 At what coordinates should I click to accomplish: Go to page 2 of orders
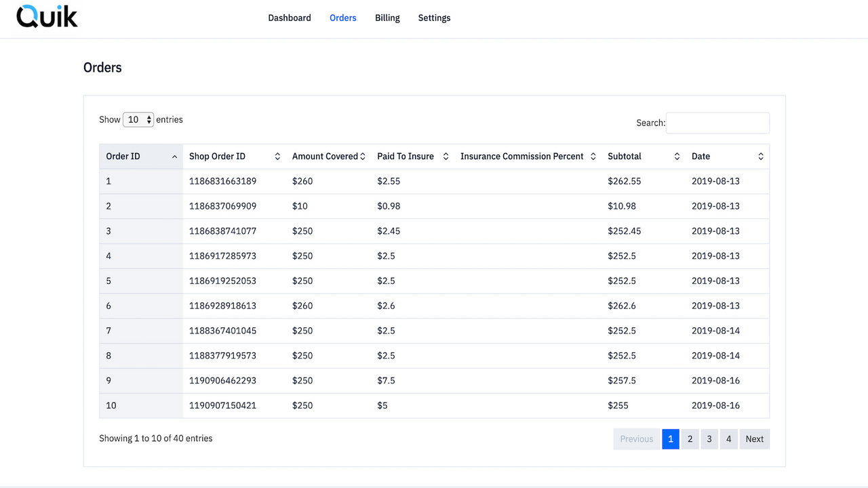690,439
